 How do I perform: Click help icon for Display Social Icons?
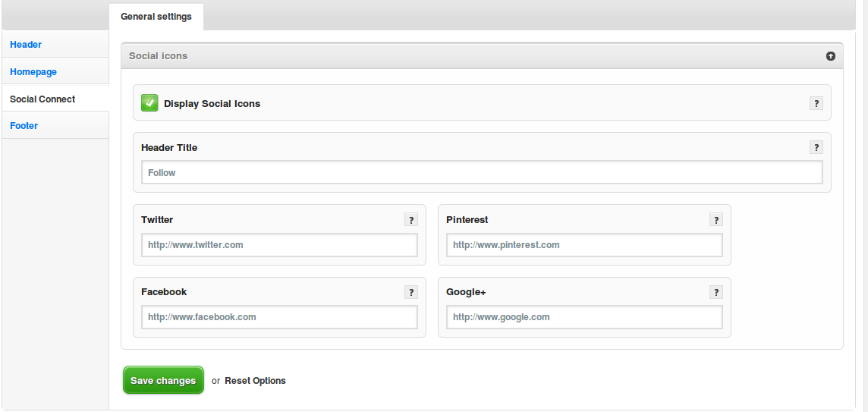tap(816, 104)
